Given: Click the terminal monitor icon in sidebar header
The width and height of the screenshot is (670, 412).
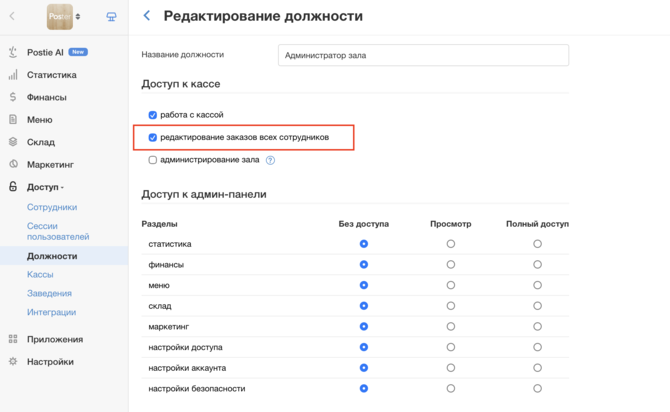Looking at the screenshot, I should (111, 17).
